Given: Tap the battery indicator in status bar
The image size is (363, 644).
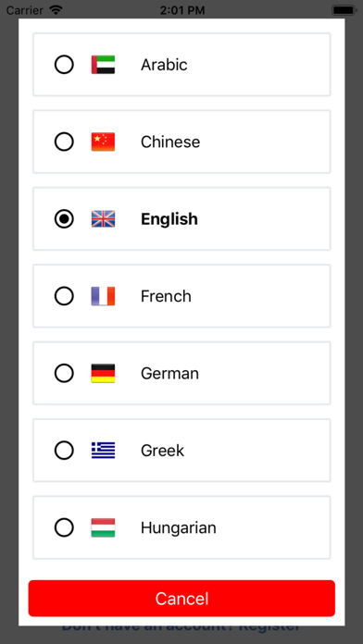Looking at the screenshot, I should pyautogui.click(x=344, y=10).
